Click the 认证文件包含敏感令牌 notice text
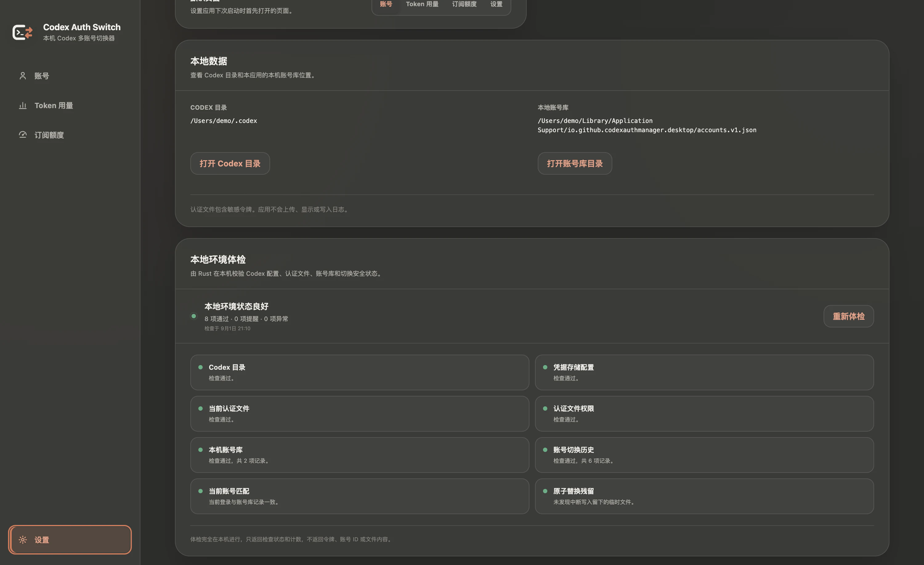 [x=270, y=209]
